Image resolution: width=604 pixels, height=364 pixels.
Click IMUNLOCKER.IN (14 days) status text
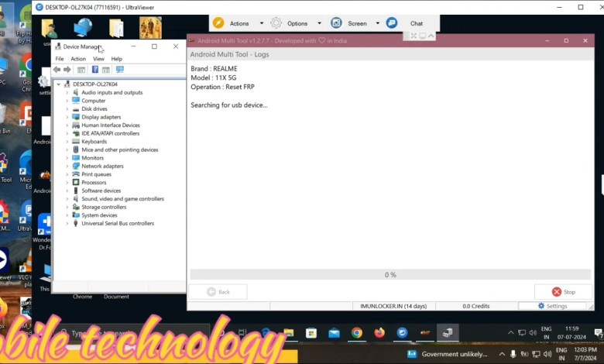click(393, 306)
